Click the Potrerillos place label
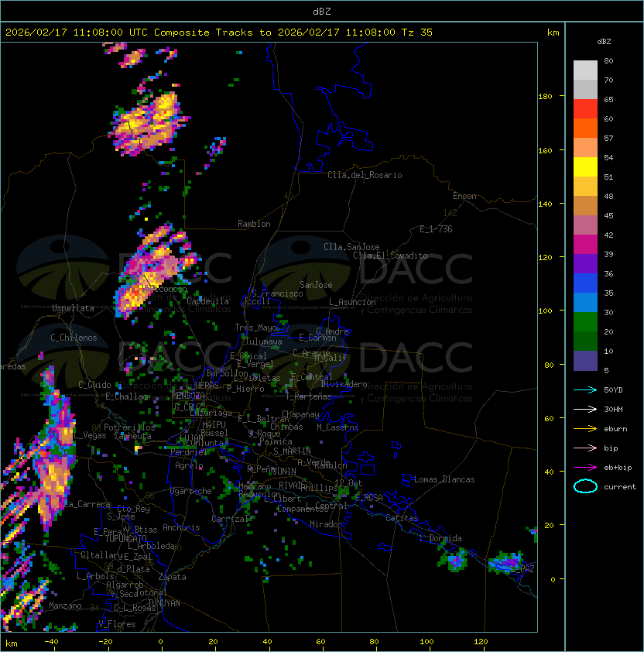Screen dimensions: 644x652 tap(129, 427)
